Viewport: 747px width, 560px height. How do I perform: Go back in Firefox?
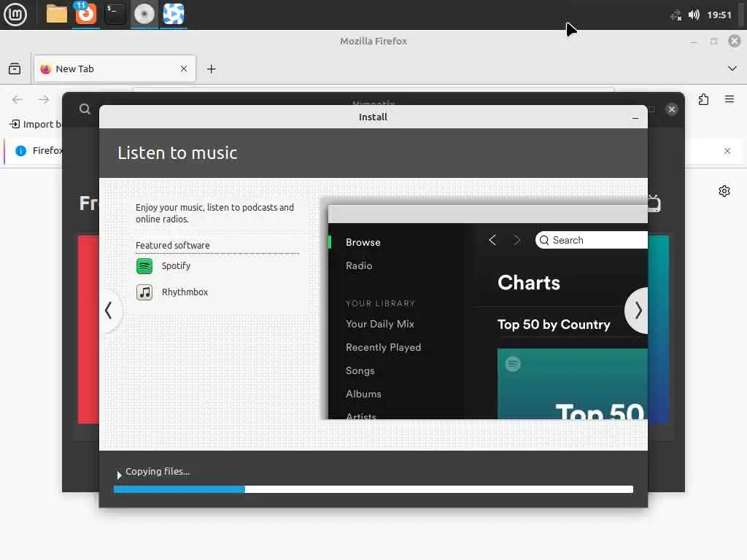click(x=18, y=99)
